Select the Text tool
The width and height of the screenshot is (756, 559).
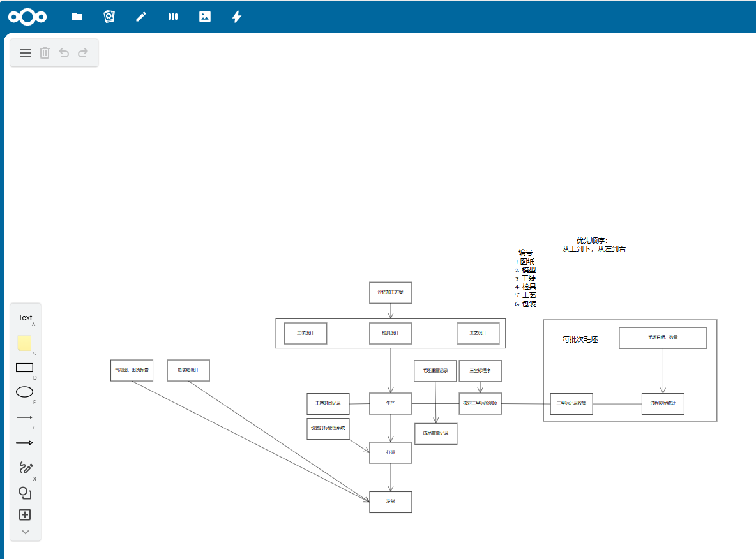click(x=25, y=318)
